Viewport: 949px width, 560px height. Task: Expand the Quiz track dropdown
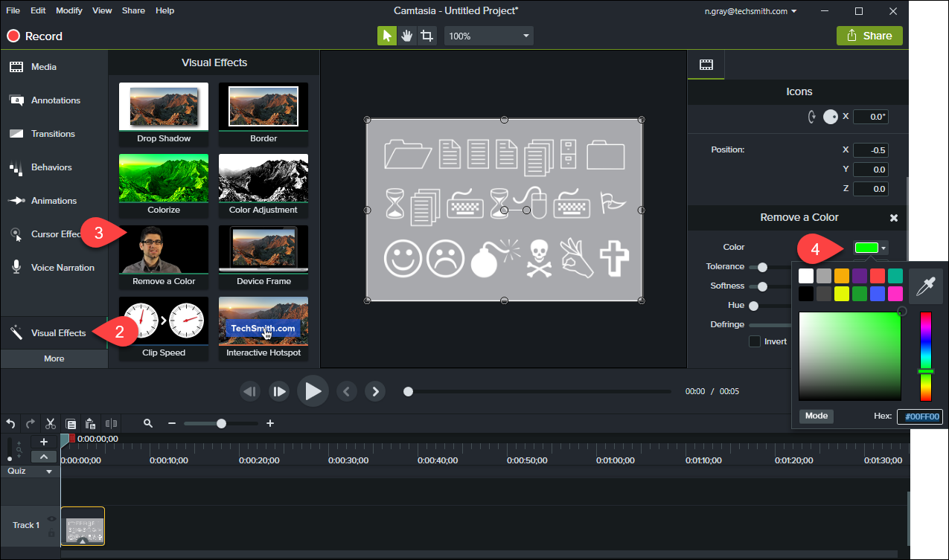pos(50,472)
